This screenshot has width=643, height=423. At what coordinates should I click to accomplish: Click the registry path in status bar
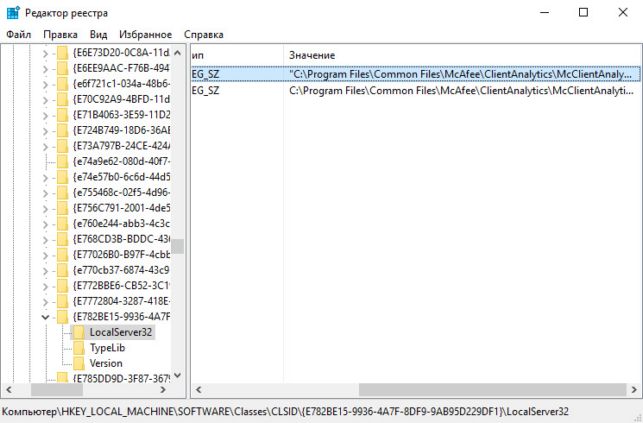pos(285,412)
